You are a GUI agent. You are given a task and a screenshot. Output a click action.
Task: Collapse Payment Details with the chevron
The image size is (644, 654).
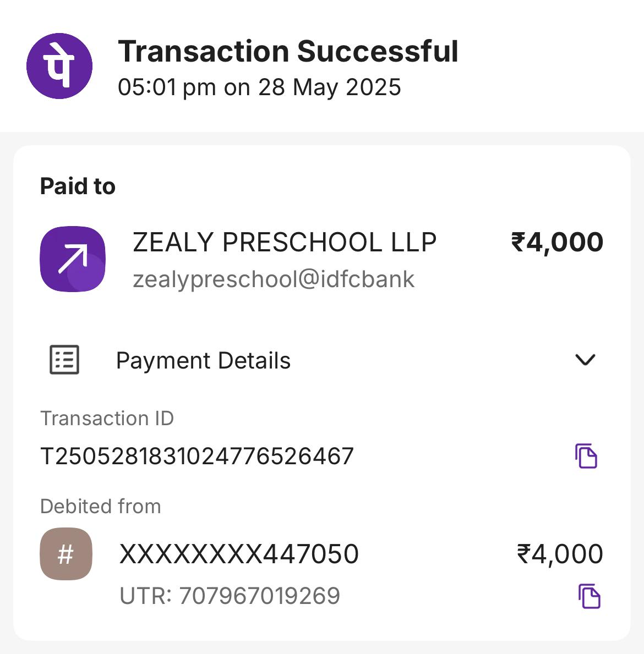coord(585,360)
